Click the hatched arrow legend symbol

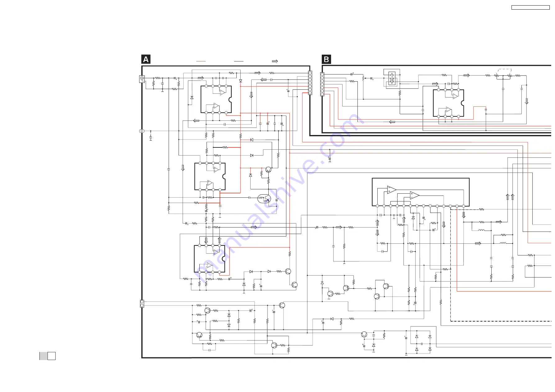pos(275,61)
